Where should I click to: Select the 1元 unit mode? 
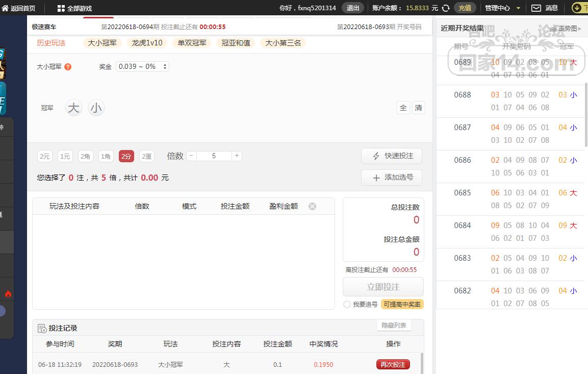(65, 156)
